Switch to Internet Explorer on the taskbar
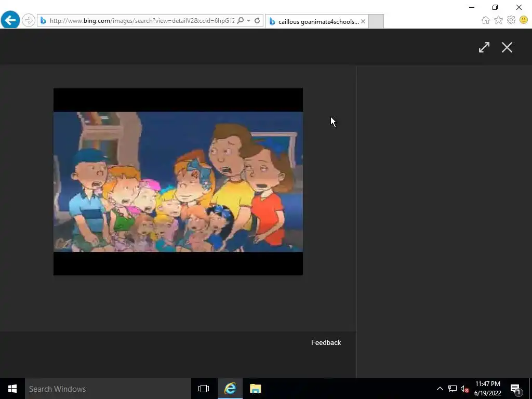This screenshot has width=532, height=399. click(x=230, y=389)
